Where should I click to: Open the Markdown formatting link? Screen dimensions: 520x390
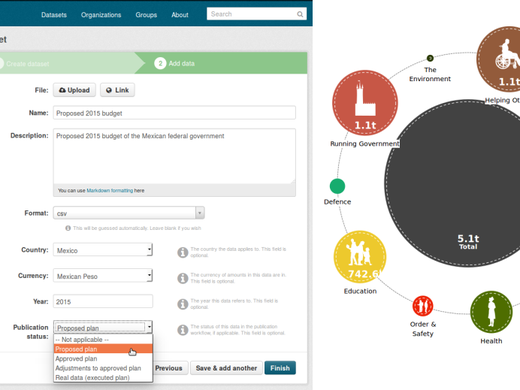110,191
